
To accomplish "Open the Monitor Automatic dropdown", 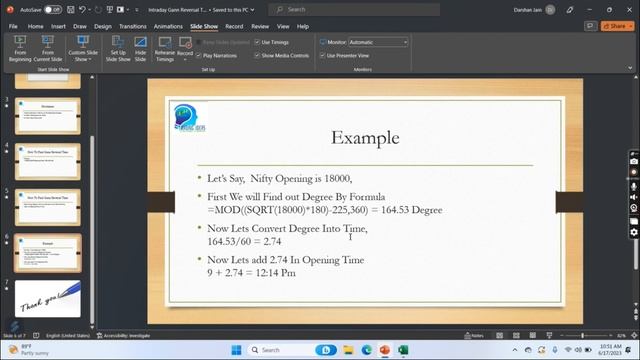I will tap(378, 42).
